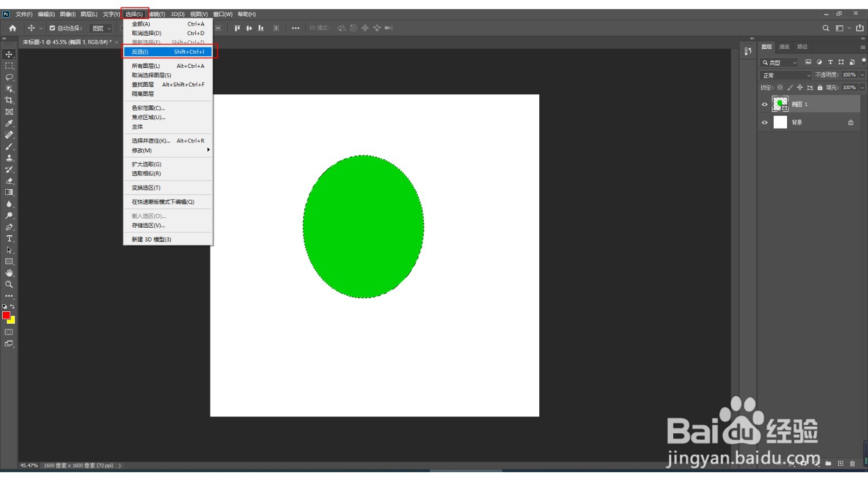Choose 反选(I) menu entry
This screenshot has height=488, width=868.
pyautogui.click(x=168, y=52)
